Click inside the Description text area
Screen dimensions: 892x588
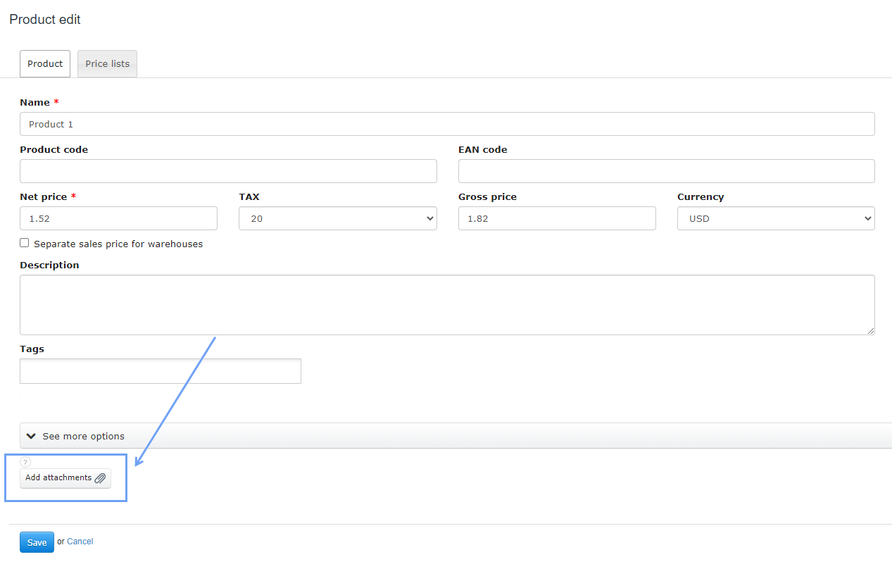(447, 305)
